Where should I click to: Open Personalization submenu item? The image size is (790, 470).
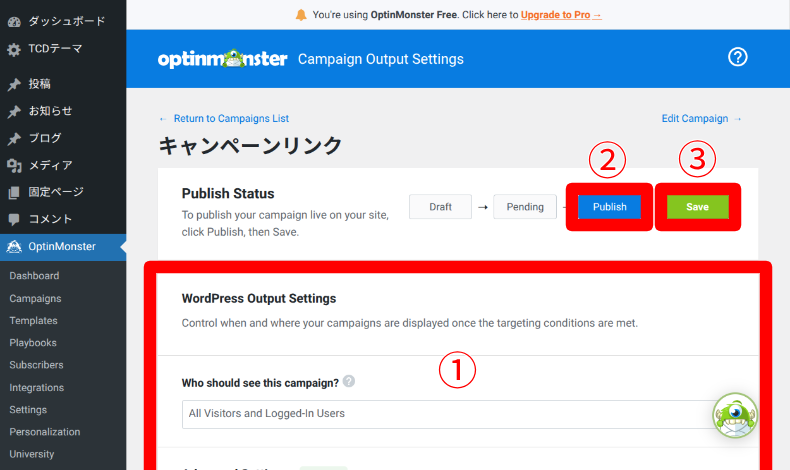click(44, 432)
